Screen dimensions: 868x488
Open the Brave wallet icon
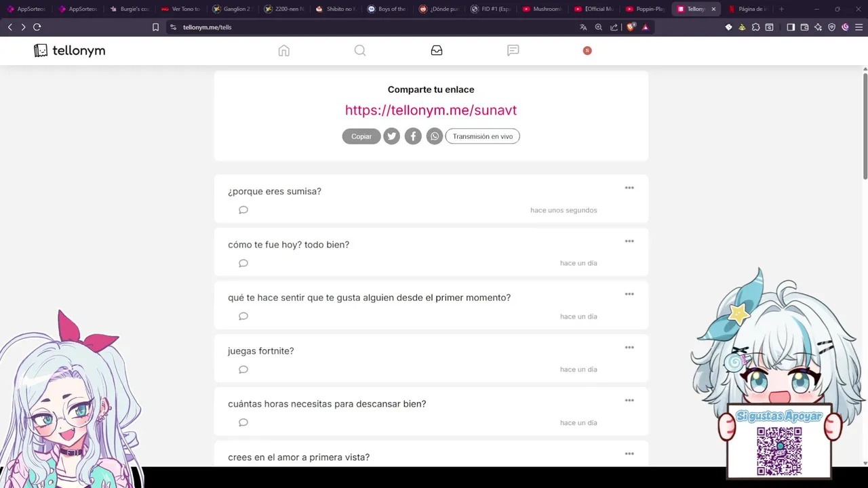pyautogui.click(x=805, y=27)
